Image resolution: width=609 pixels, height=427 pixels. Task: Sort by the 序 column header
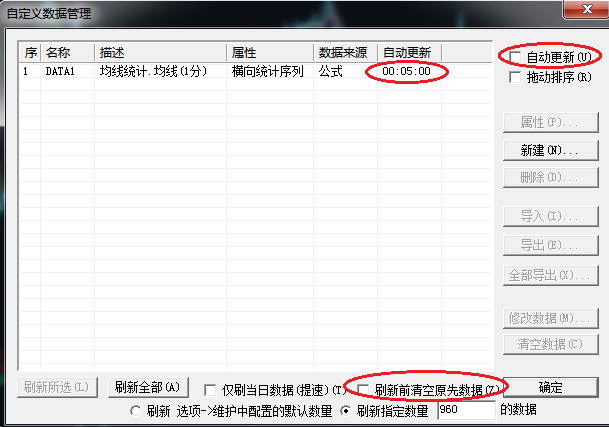click(30, 52)
